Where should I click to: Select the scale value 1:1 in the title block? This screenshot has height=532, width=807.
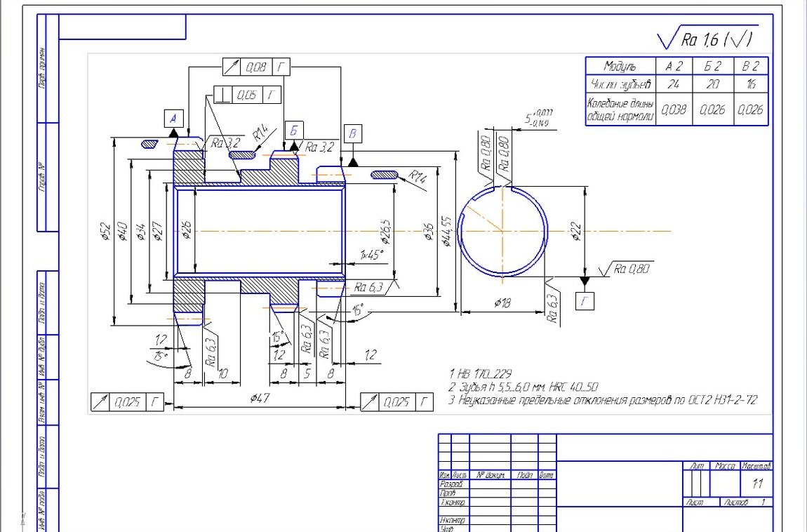click(756, 484)
